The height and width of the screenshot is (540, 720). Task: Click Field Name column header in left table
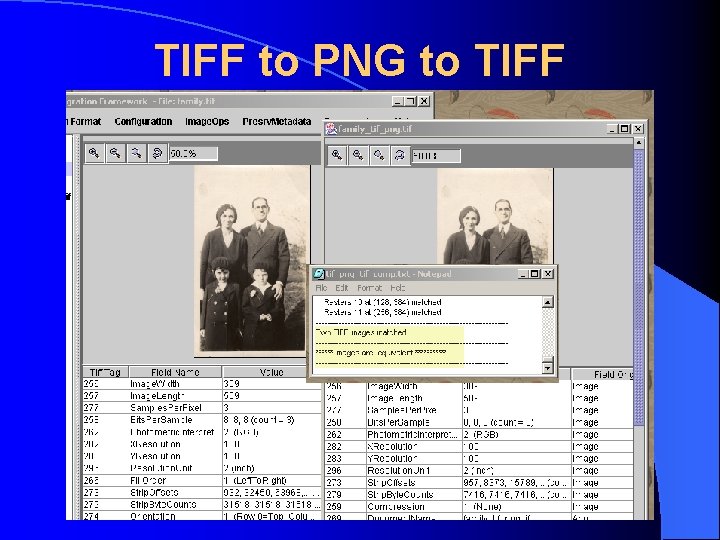[175, 372]
